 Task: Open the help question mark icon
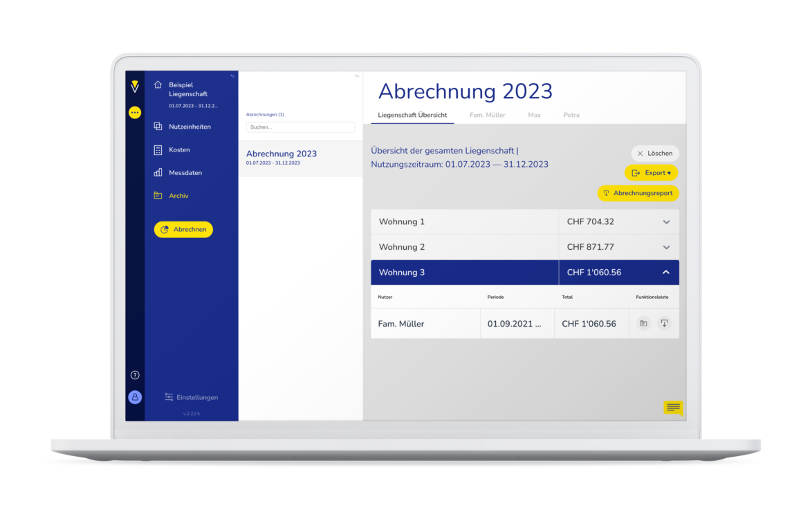[x=135, y=375]
